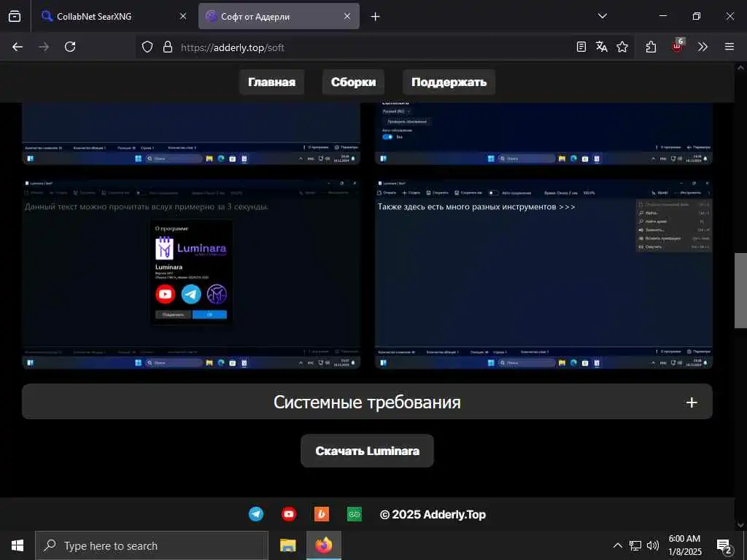The image size is (747, 560).
Task: View site security padlock info
Action: pos(168,47)
